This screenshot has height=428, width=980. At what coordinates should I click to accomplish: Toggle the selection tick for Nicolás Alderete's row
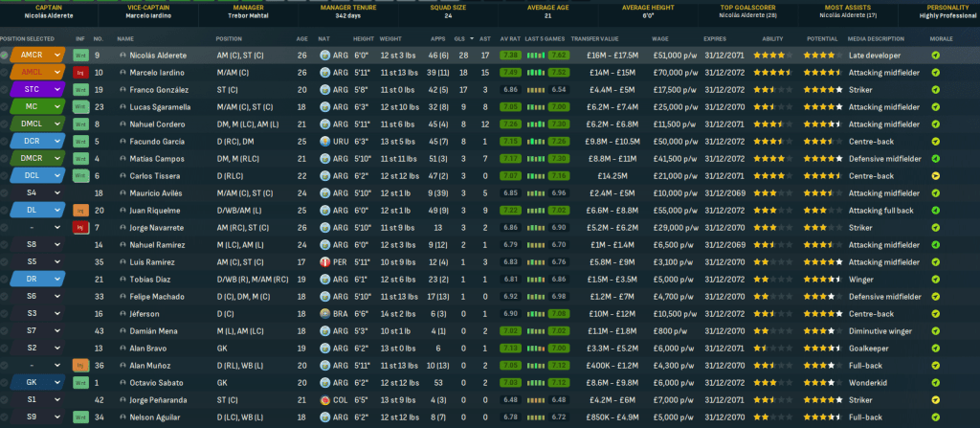pyautogui.click(x=6, y=56)
